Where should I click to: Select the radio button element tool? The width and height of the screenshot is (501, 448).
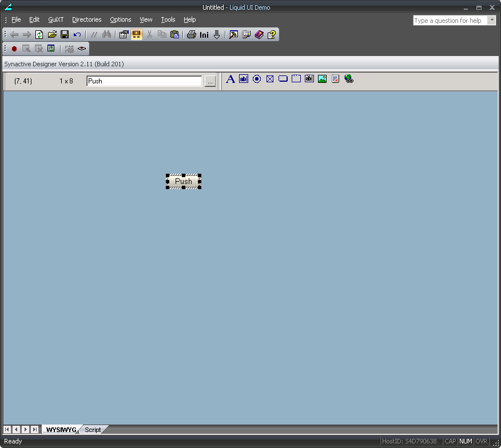click(x=257, y=79)
